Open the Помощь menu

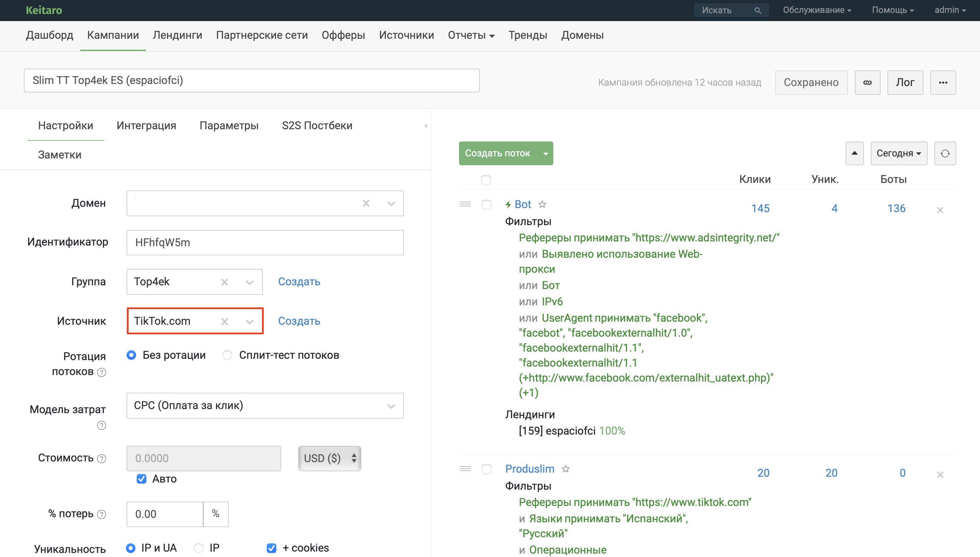(x=893, y=10)
